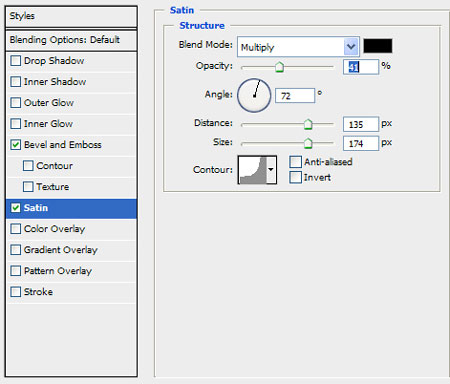The image size is (450, 384).
Task: Open the Color Overlay settings label
Action: coord(55,229)
